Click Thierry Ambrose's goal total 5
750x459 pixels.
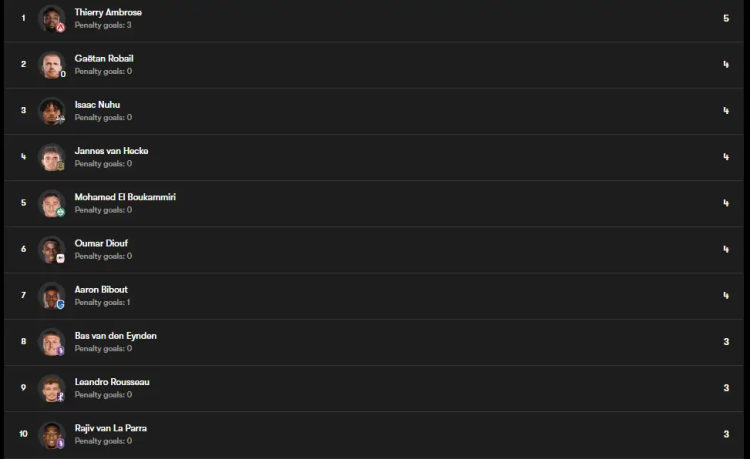point(726,18)
